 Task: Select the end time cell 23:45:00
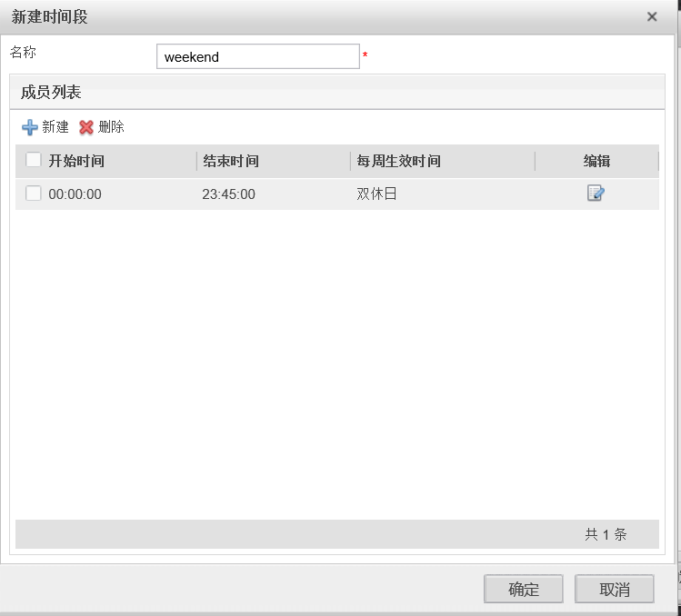tap(228, 194)
